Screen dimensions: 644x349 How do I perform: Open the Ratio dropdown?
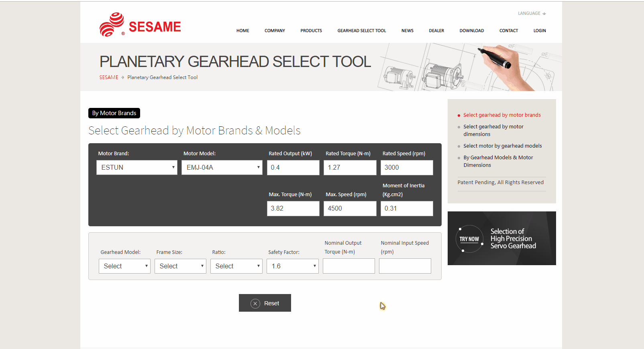[236, 266]
